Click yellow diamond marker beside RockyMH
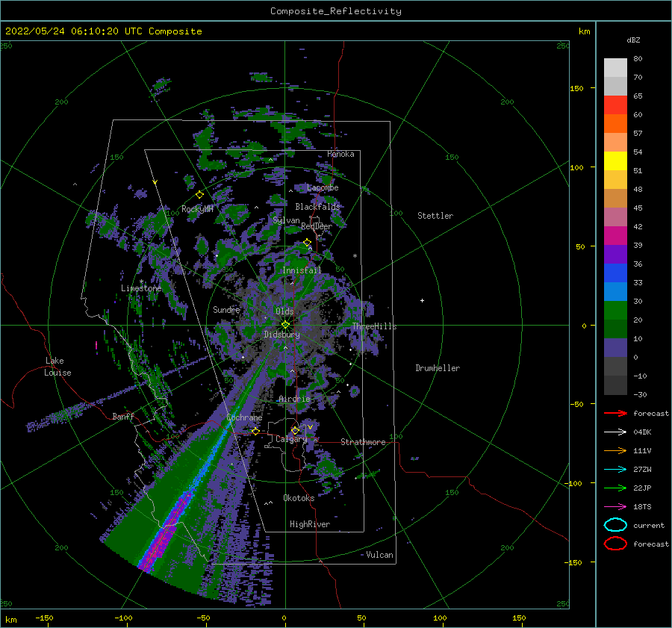 [199, 195]
